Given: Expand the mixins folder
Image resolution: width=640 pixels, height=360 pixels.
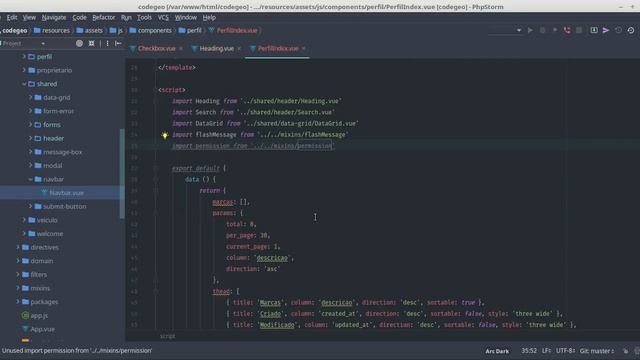Looking at the screenshot, I should click(18, 288).
